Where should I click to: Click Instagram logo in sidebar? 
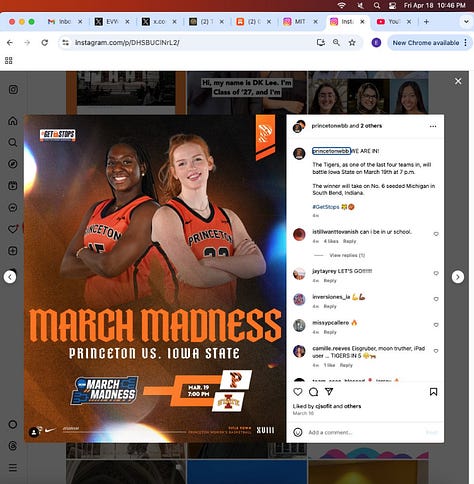13,89
